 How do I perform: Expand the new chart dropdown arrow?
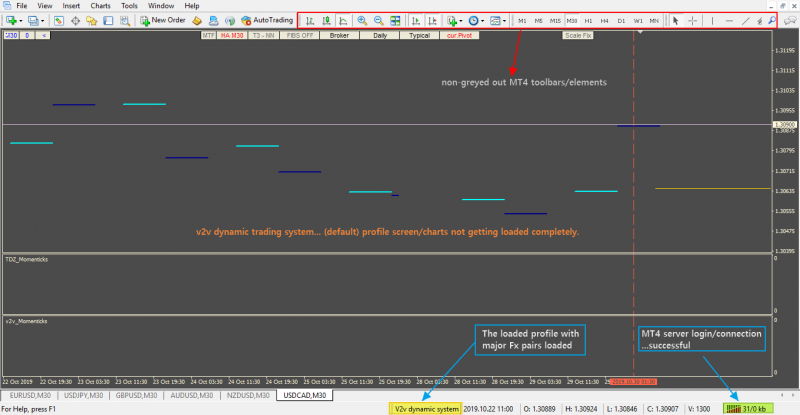20,21
